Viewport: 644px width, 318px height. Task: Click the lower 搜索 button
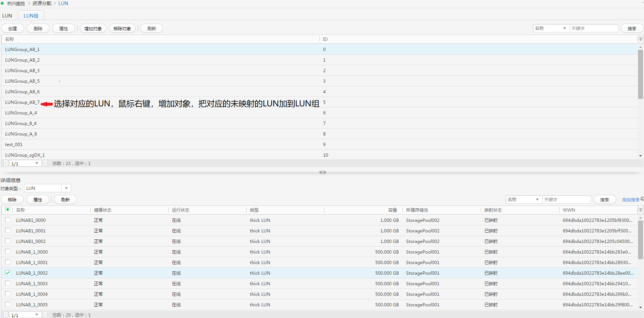coord(605,200)
